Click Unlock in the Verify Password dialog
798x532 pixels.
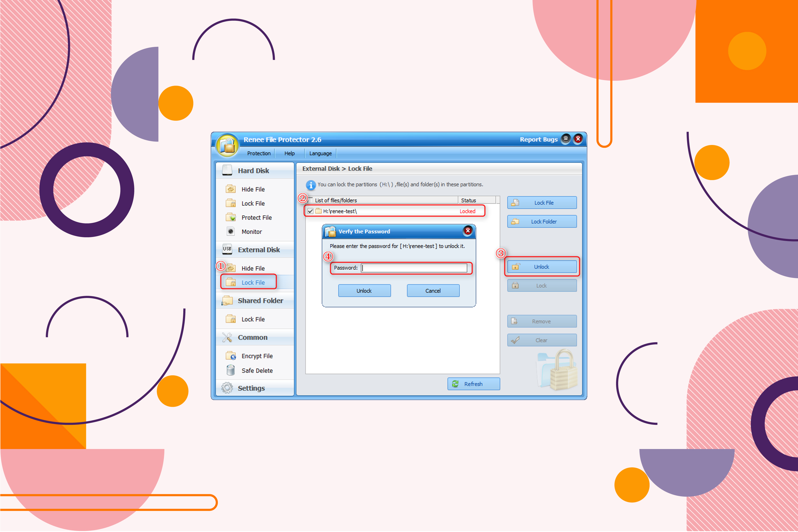[364, 291]
